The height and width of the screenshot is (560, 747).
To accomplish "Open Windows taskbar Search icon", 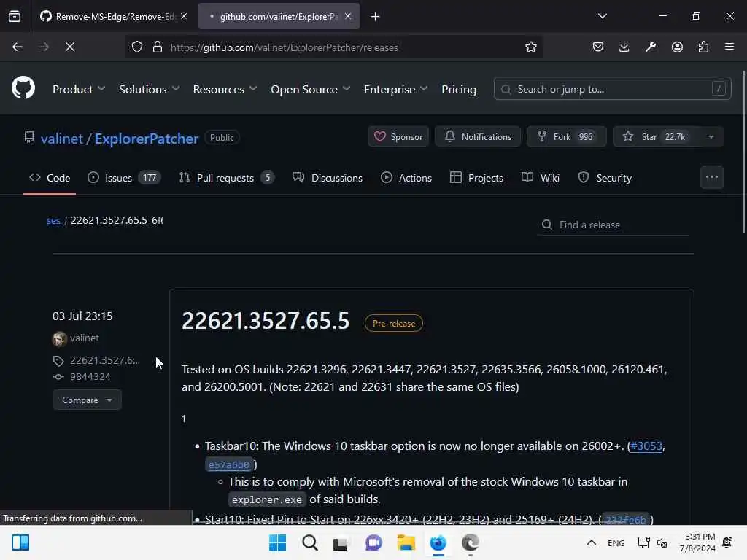I will click(x=309, y=542).
